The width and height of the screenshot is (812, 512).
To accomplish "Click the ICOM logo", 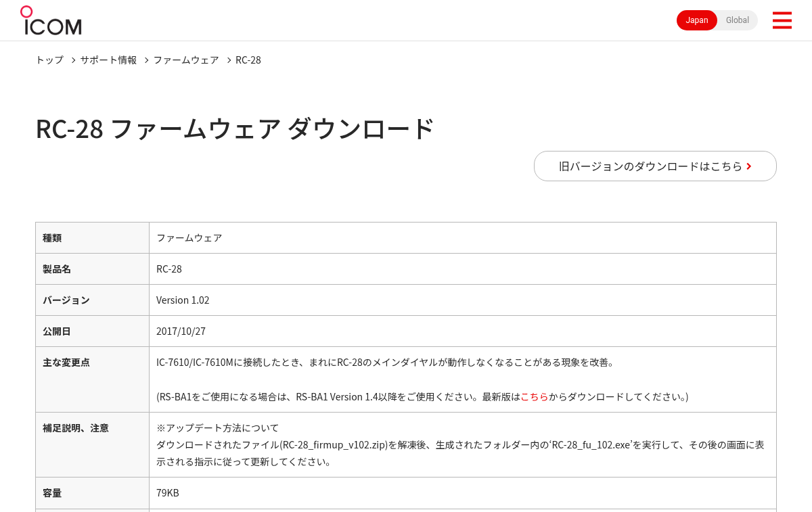I will point(51,20).
